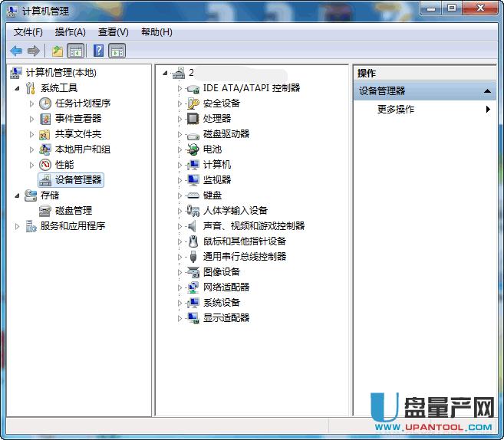
Task: Toggle the console tree pane toolbar button
Action: click(x=76, y=51)
